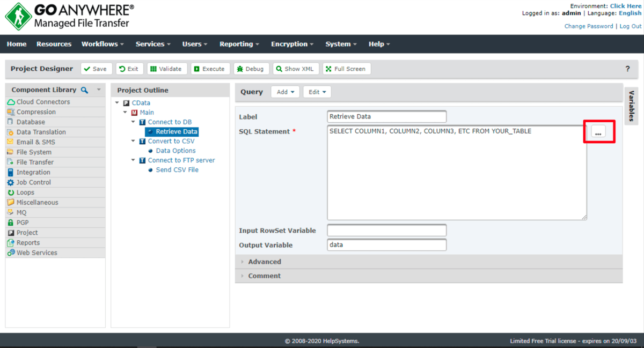The height and width of the screenshot is (348, 644).
Task: Click the help question mark icon
Action: 628,69
